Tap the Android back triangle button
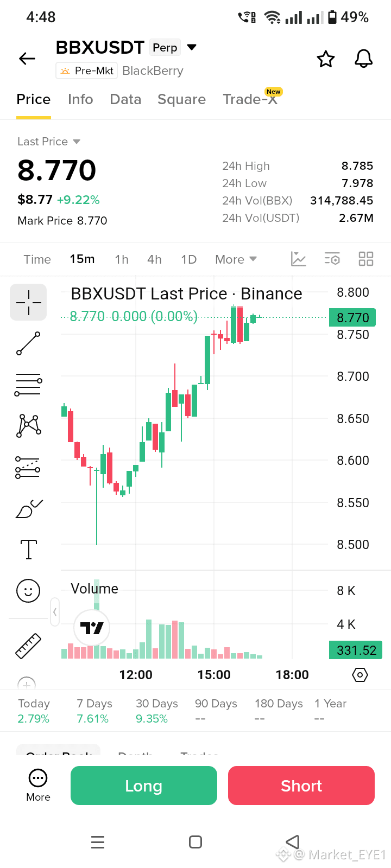Image resolution: width=391 pixels, height=868 pixels. 293,842
